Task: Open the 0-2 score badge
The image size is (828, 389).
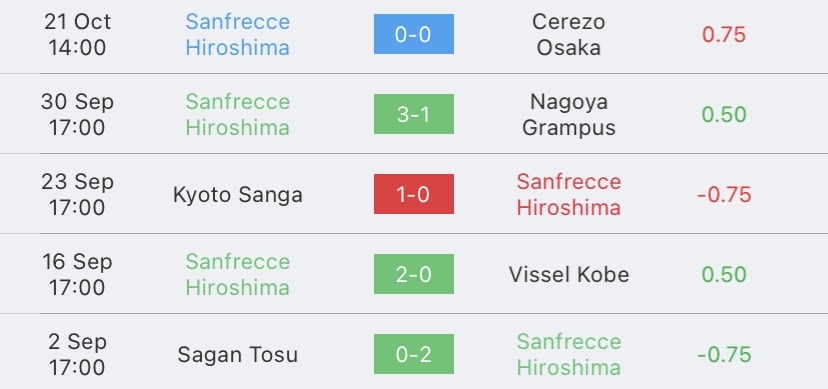Action: click(413, 354)
